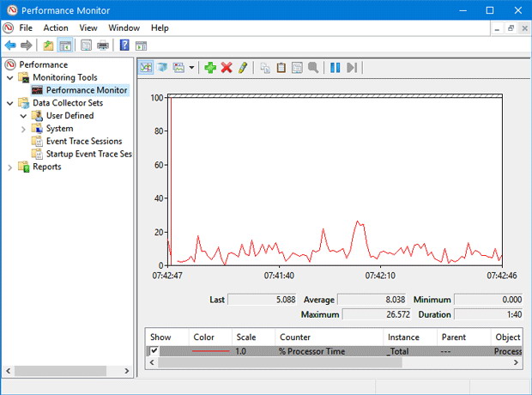Select Data Collector Sets in the tree
The width and height of the screenshot is (532, 395).
click(68, 103)
